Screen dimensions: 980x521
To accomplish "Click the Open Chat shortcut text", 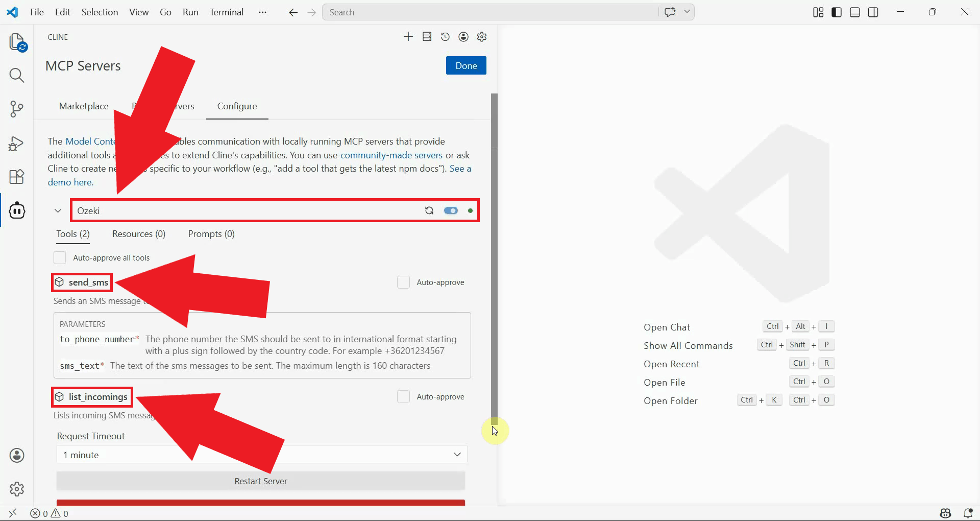I will pos(667,327).
